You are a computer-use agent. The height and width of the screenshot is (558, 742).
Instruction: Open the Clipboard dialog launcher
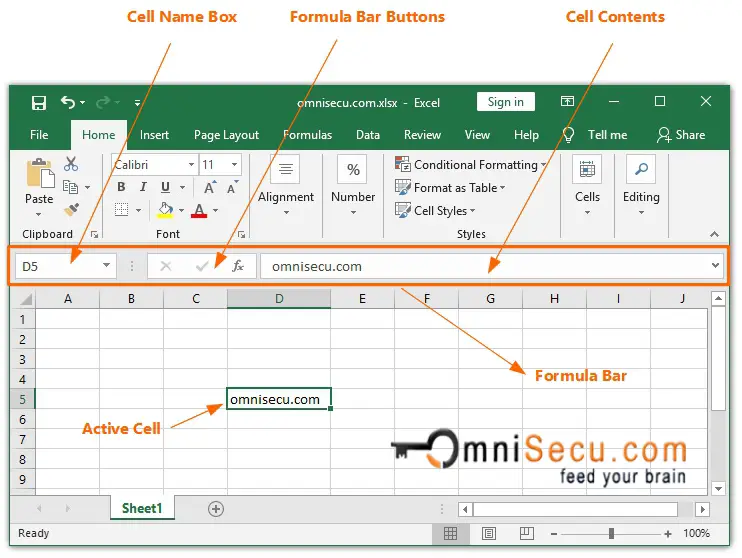[x=95, y=234]
